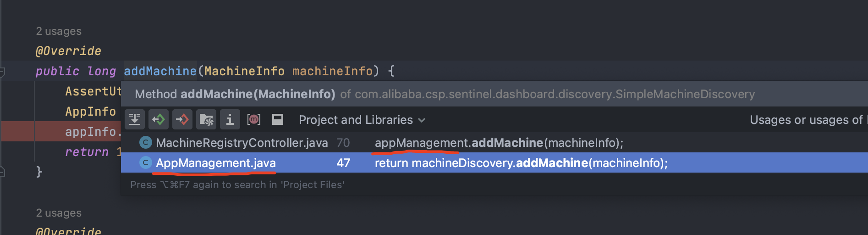The image size is (868, 235).
Task: Click the '2 usages' hint above addMachine
Action: click(x=59, y=31)
